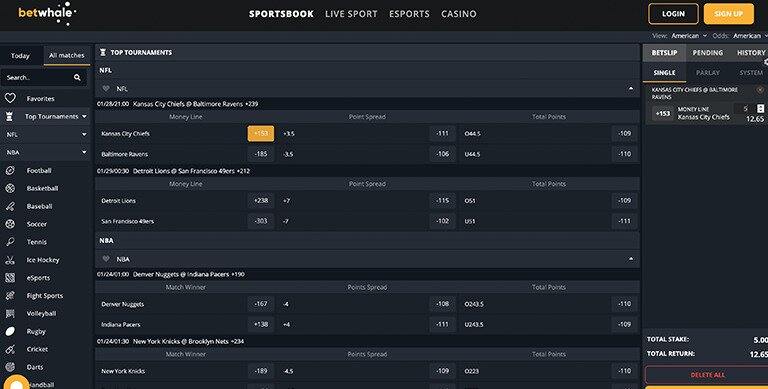Click the Top Tournaments trophy icon in sidebar

click(x=9, y=117)
